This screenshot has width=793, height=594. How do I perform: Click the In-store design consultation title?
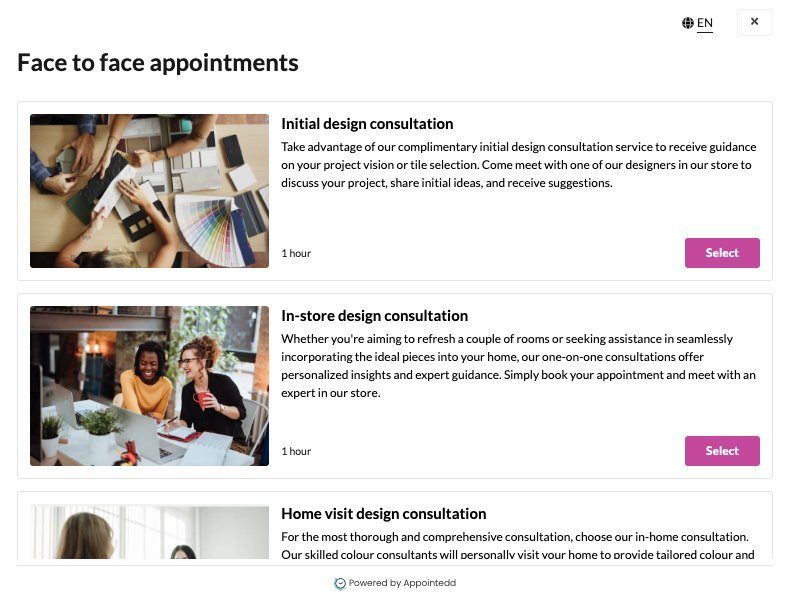pyautogui.click(x=374, y=316)
